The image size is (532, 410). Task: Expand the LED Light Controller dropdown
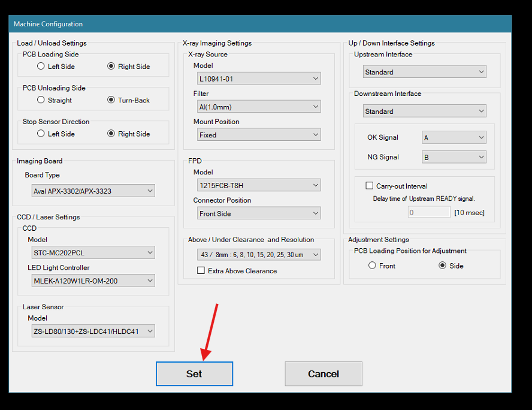point(93,281)
